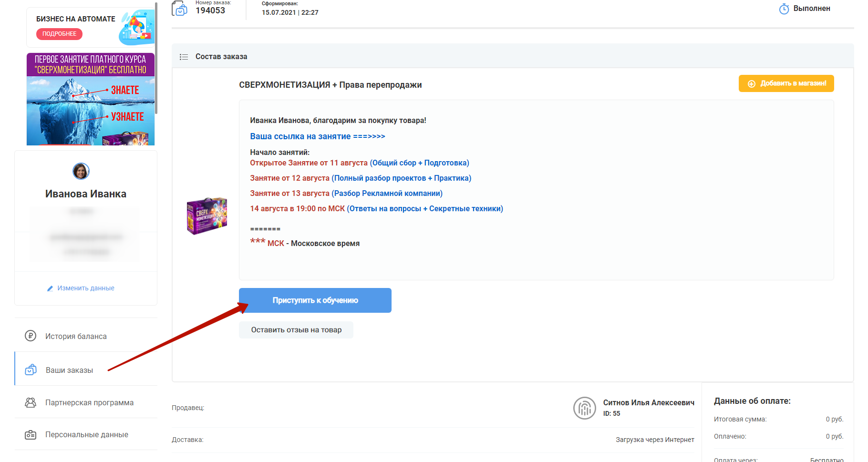Click Занятие от 12 августа line
868x462 pixels.
coord(361,178)
